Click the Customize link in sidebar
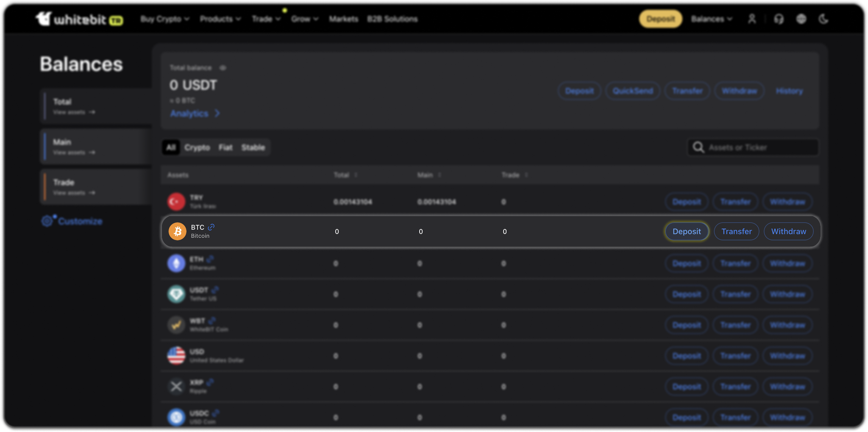 coord(81,221)
